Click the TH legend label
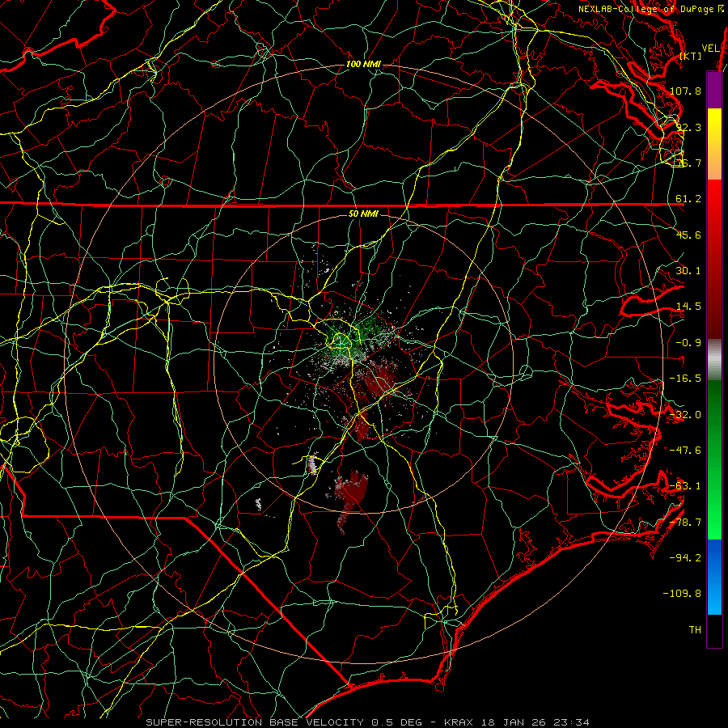This screenshot has height=728, width=728. pyautogui.click(x=695, y=630)
